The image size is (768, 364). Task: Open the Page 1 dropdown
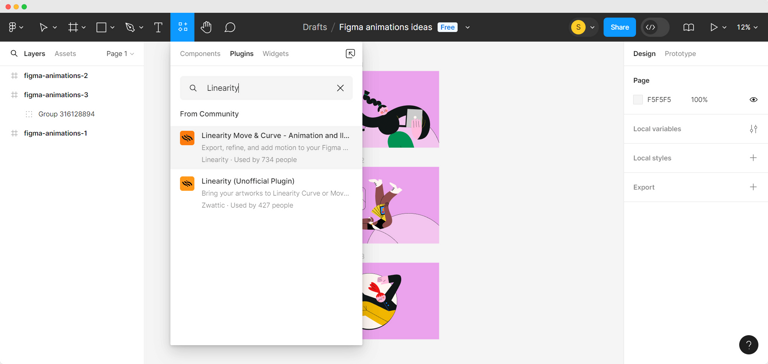[120, 54]
